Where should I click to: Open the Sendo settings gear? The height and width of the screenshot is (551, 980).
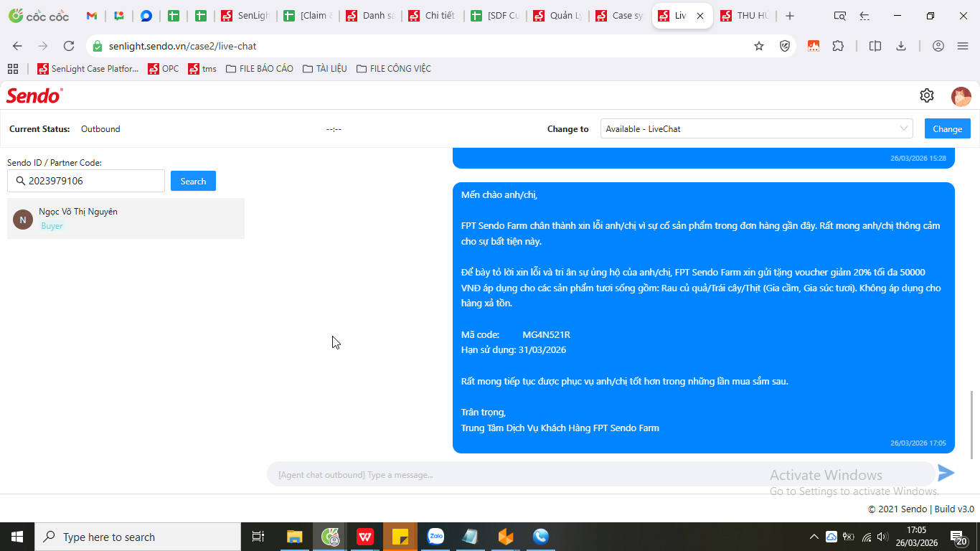[x=927, y=95]
